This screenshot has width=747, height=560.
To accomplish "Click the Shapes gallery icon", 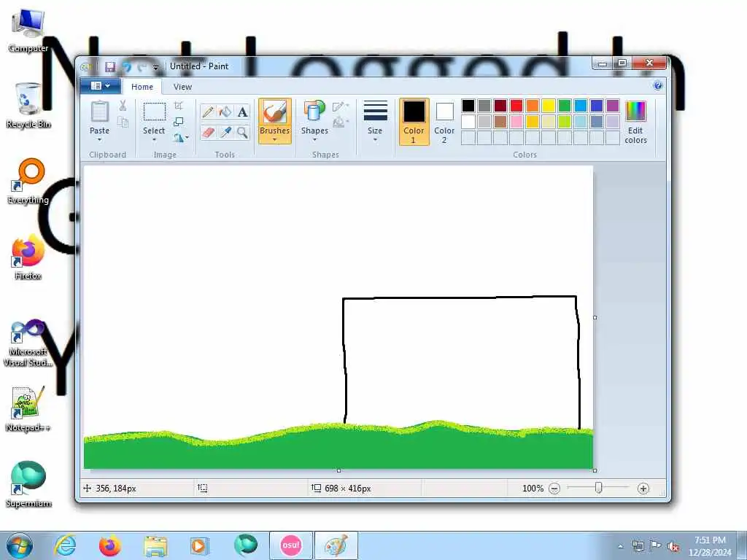I will pos(314,112).
